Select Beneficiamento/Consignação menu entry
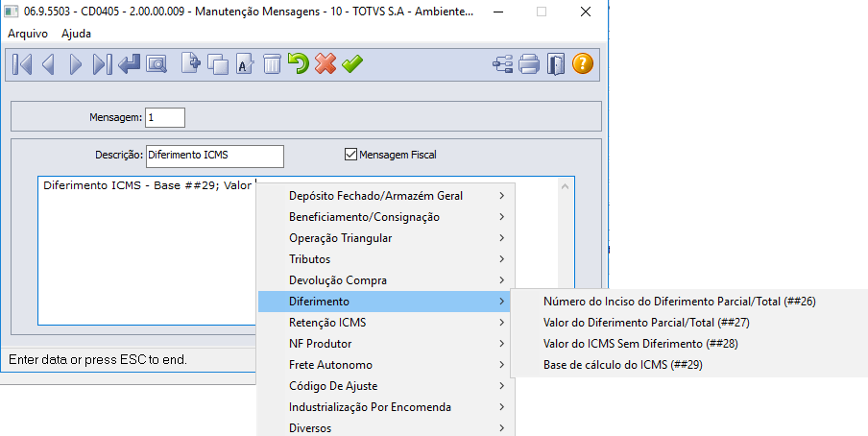The height and width of the screenshot is (436, 868). [x=386, y=217]
